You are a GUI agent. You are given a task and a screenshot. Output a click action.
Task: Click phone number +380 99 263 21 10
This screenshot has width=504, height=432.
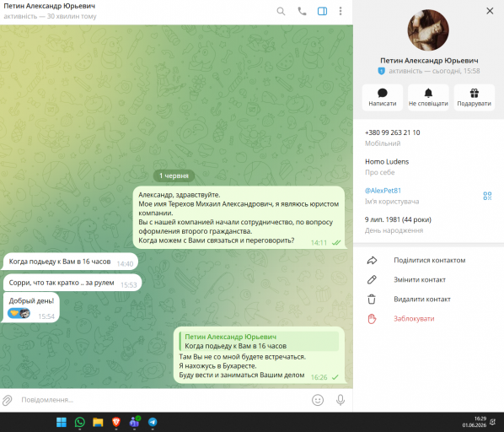[392, 132]
